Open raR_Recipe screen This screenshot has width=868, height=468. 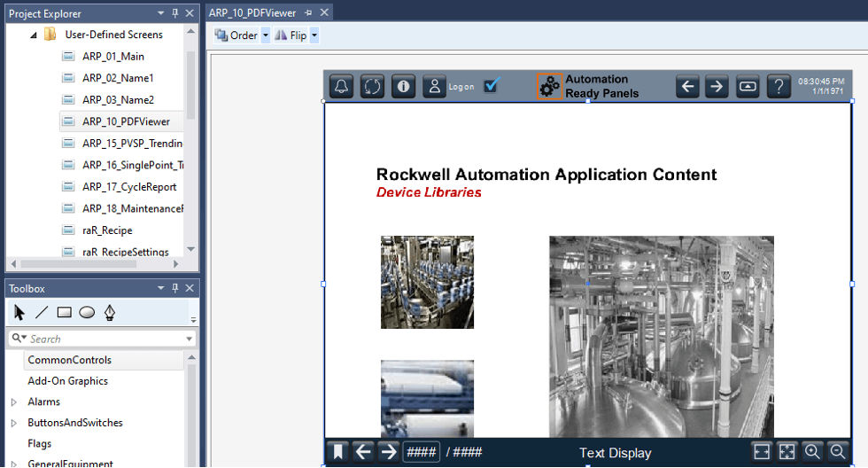tap(107, 230)
